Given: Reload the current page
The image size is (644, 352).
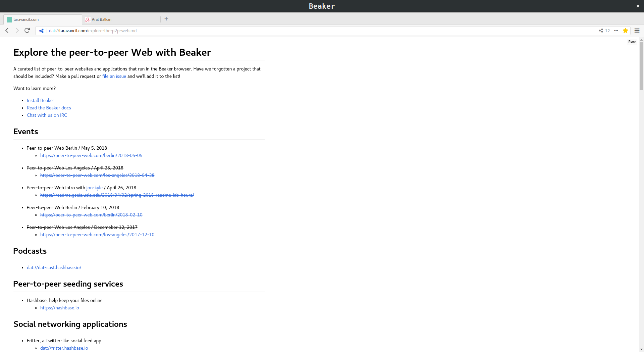Looking at the screenshot, I should click(27, 31).
